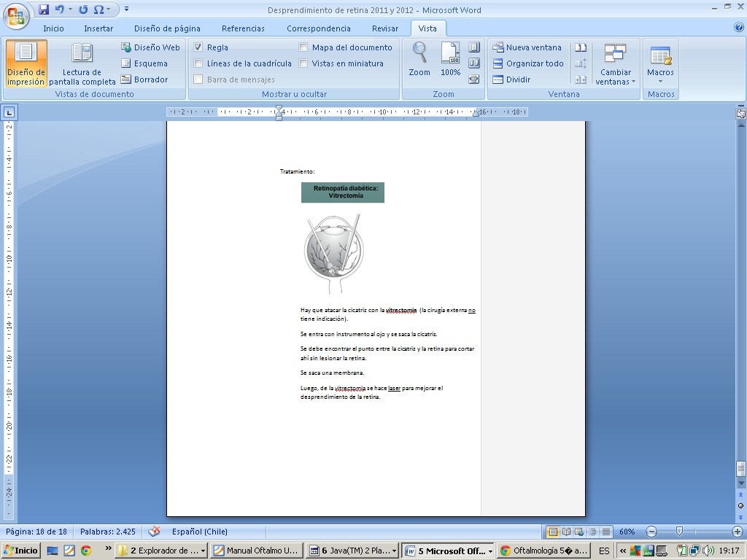Open the Macros button
This screenshot has height=560, width=747.
pyautogui.click(x=660, y=63)
